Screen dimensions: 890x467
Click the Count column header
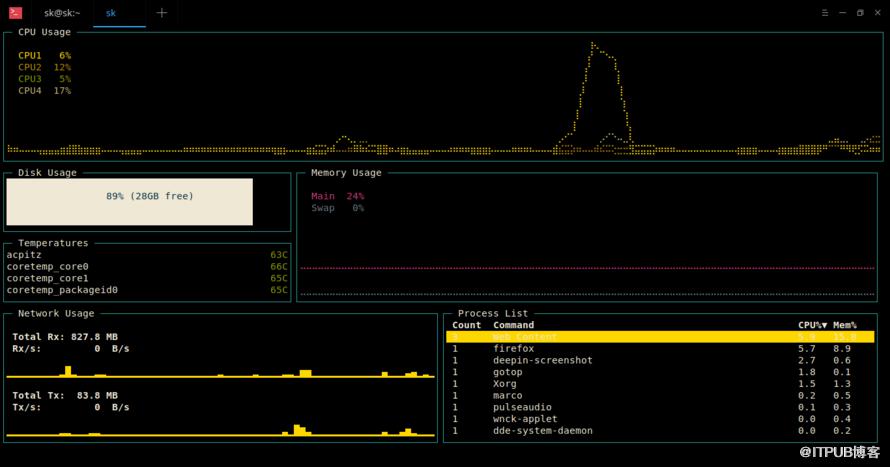(x=467, y=325)
